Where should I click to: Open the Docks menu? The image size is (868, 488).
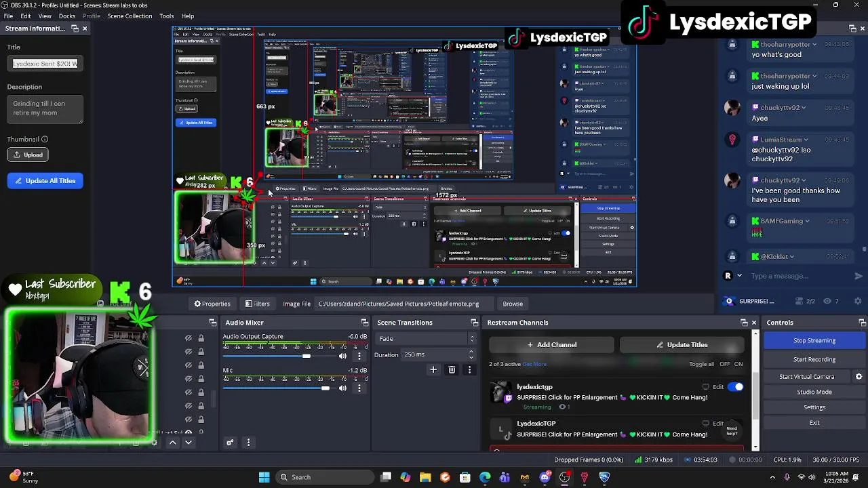[x=67, y=16]
